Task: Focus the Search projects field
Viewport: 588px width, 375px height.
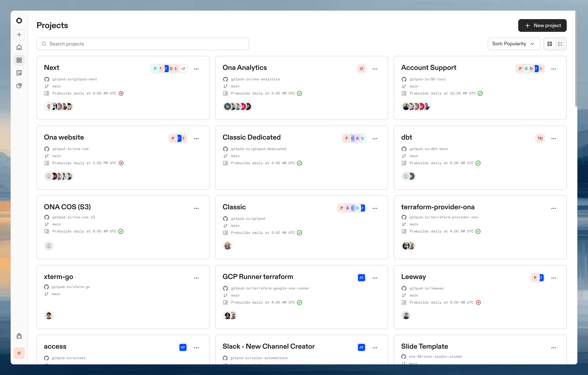Action: click(143, 44)
